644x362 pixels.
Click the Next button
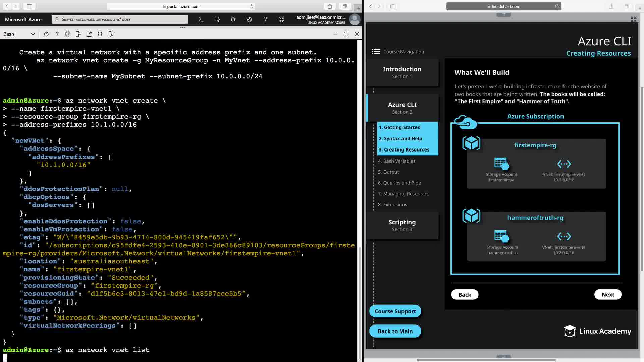tap(608, 294)
